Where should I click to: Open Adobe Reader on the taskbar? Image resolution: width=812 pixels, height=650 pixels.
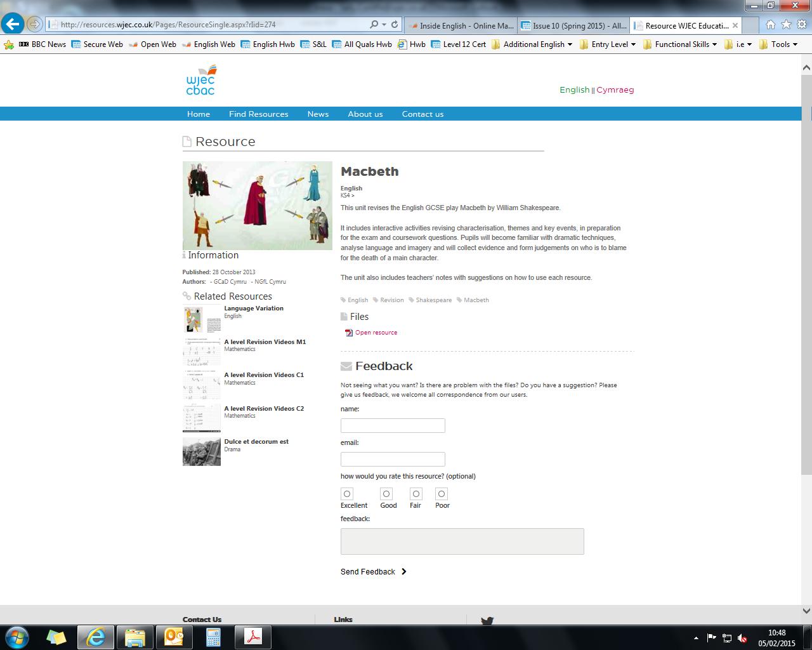pyautogui.click(x=253, y=637)
